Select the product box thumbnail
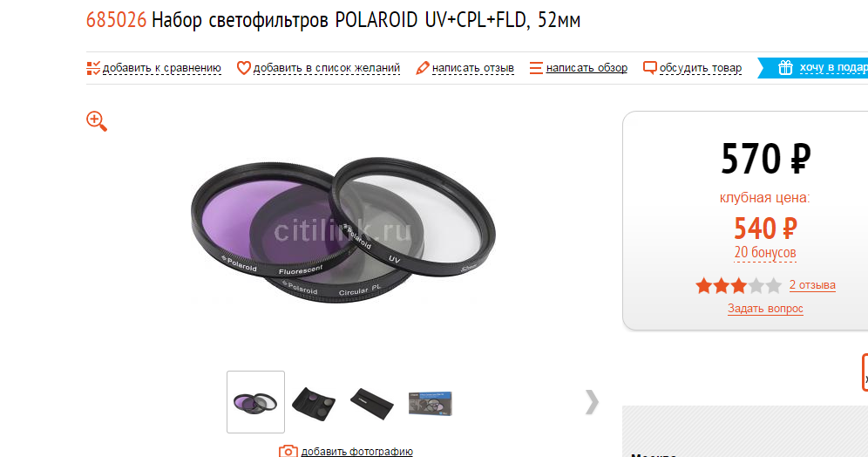868x457 pixels. pyautogui.click(x=431, y=403)
